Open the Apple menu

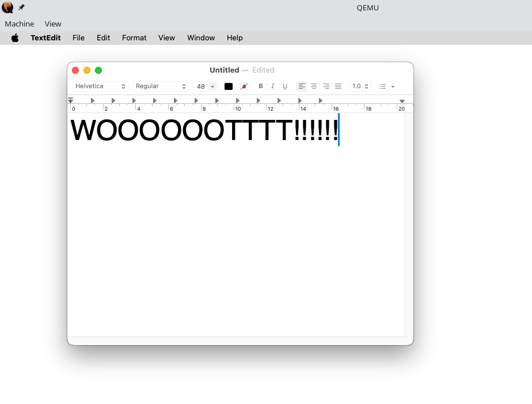tap(15, 38)
